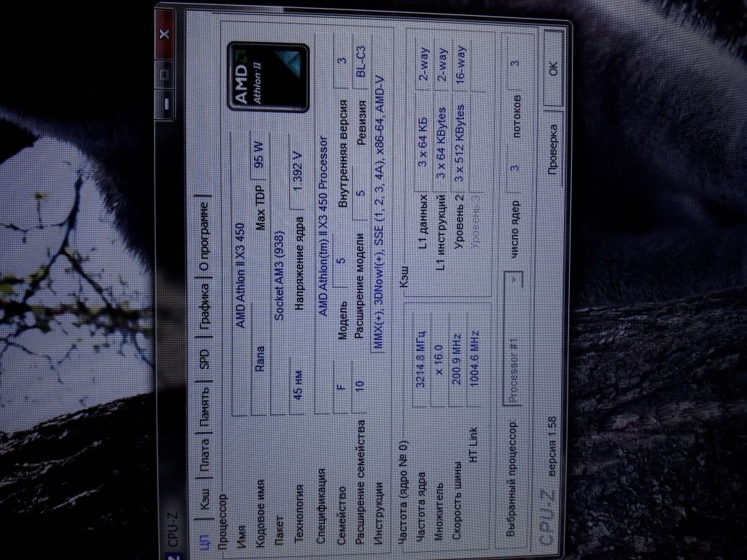747x560 pixels.
Task: Click the CPU-Z title bar icon
Action: (172, 556)
